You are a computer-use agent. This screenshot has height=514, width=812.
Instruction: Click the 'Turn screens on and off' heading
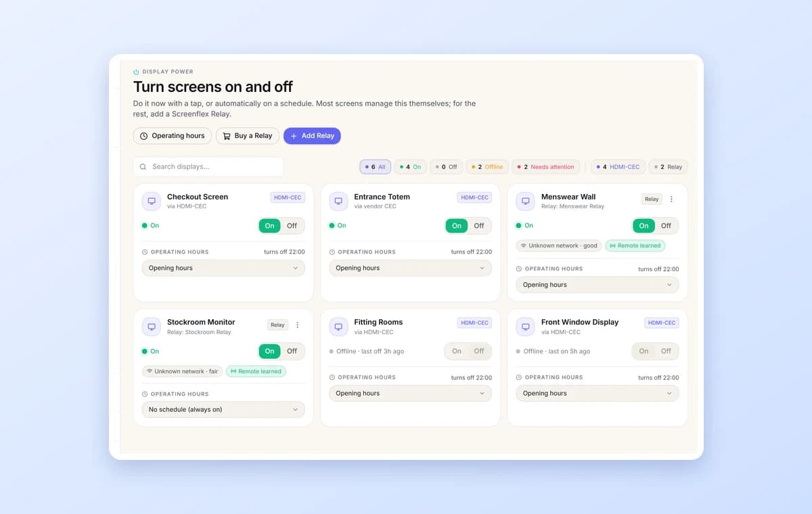pyautogui.click(x=213, y=87)
